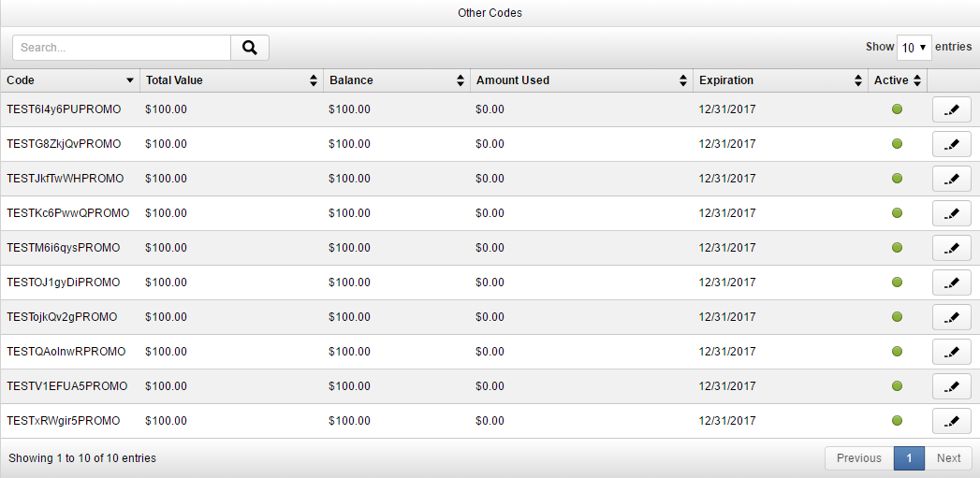
Task: Edit code TEST6I4y6PUPROMO with pencil icon
Action: (951, 109)
